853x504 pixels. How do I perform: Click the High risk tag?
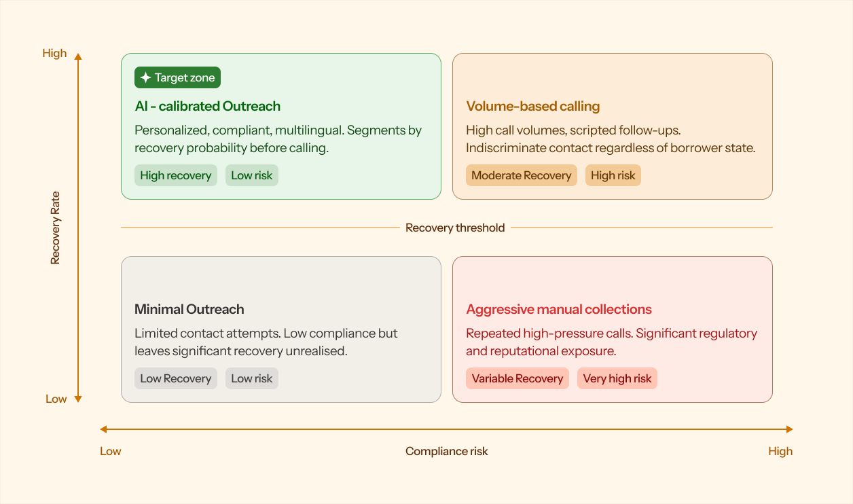(x=613, y=175)
